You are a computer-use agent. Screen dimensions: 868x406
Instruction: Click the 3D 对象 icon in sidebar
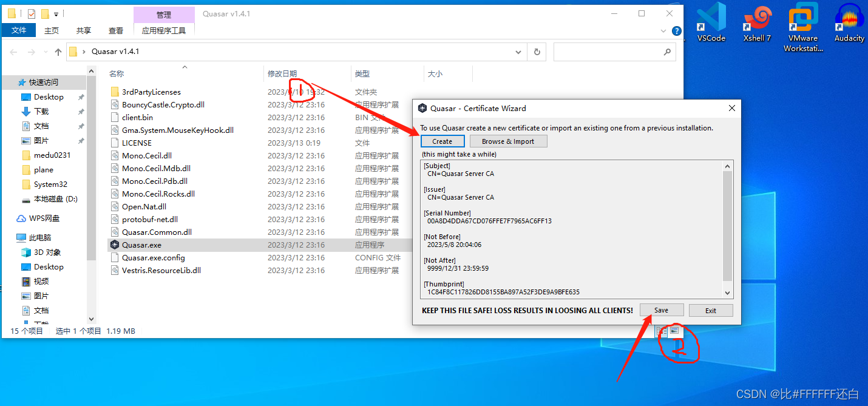click(26, 252)
